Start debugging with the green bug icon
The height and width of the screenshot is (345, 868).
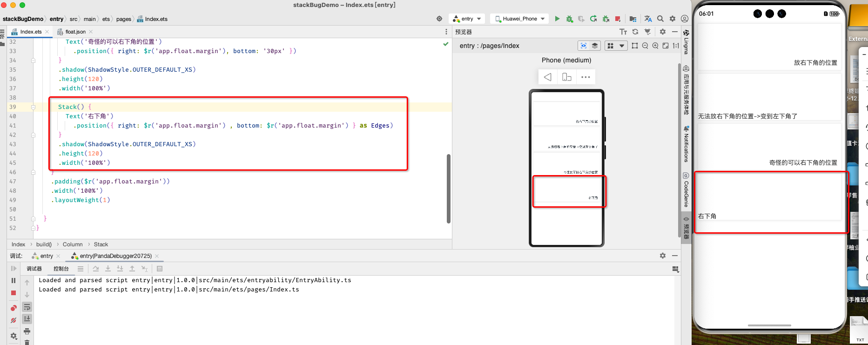tap(569, 19)
